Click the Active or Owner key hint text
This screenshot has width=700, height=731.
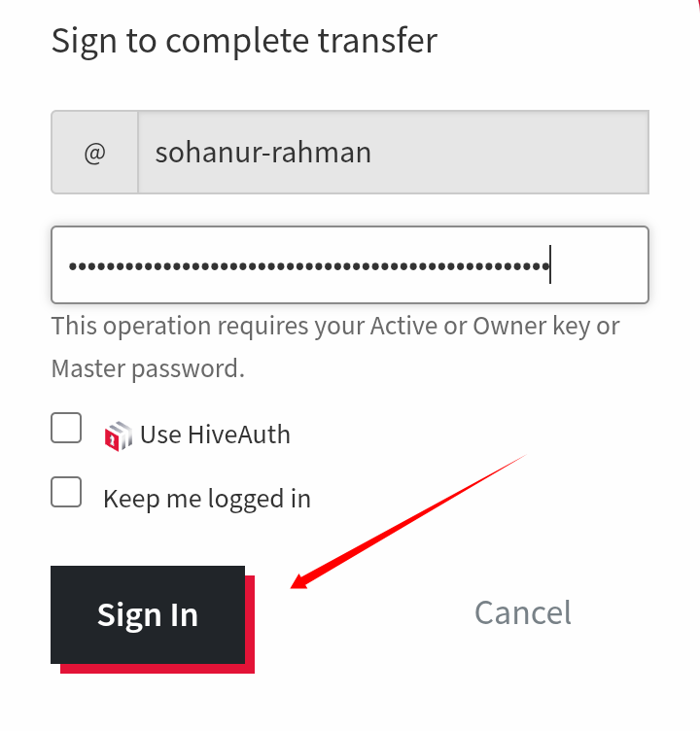pos(335,326)
